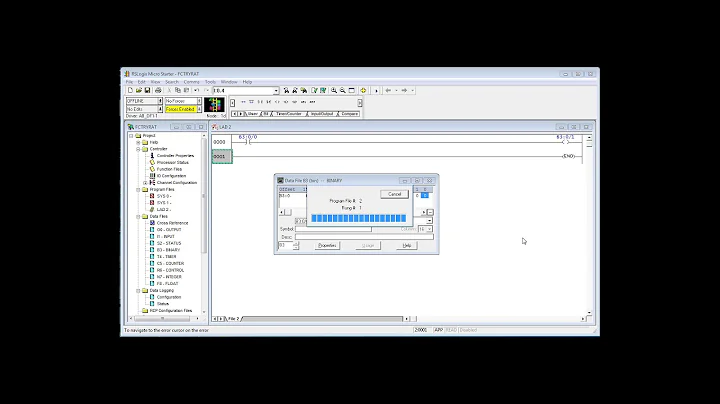Select the User instruction tab
This screenshot has height=404, width=720.
coord(253,114)
